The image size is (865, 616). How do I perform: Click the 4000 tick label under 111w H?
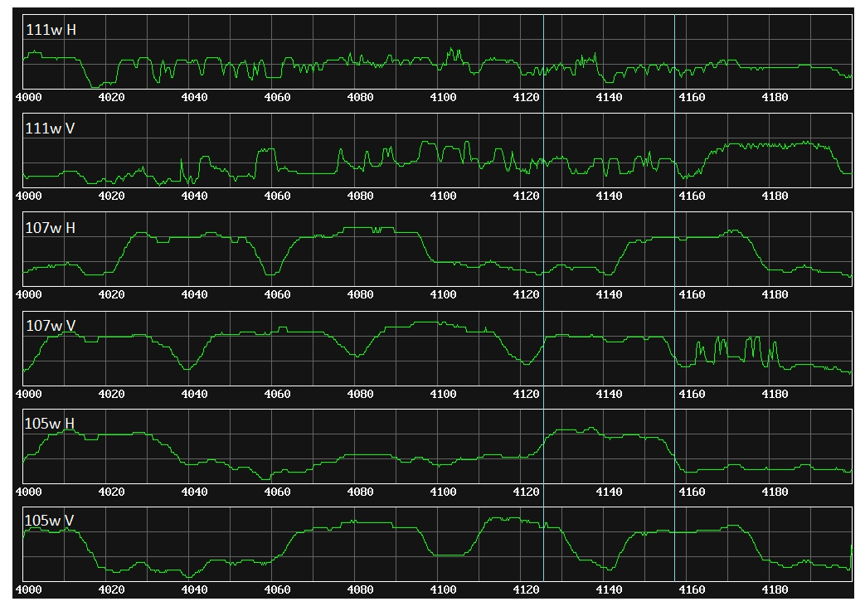(29, 98)
